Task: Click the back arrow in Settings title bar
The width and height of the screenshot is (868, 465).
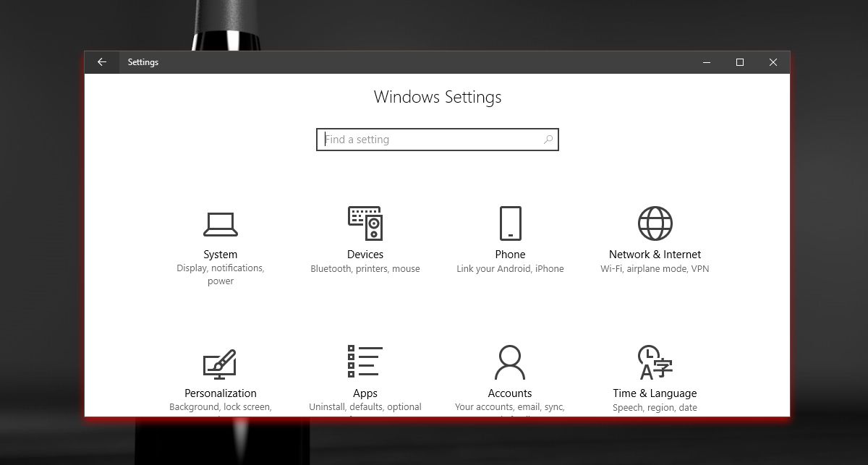Action: [x=102, y=62]
